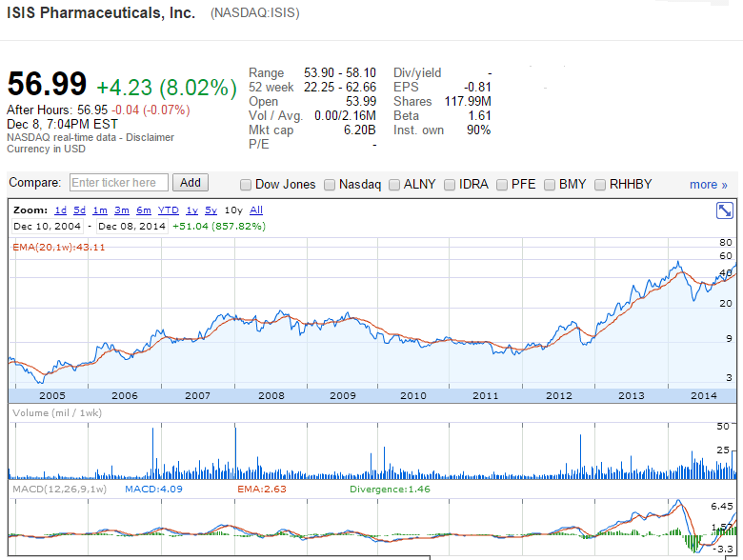Click the 2014 timeline label
Viewport: 743px width, 560px height.
[x=704, y=395]
